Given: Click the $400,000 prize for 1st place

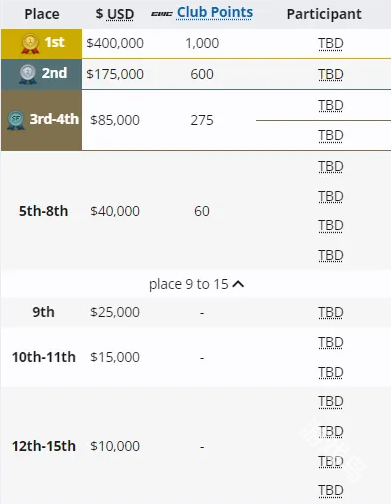Looking at the screenshot, I should 115,43.
